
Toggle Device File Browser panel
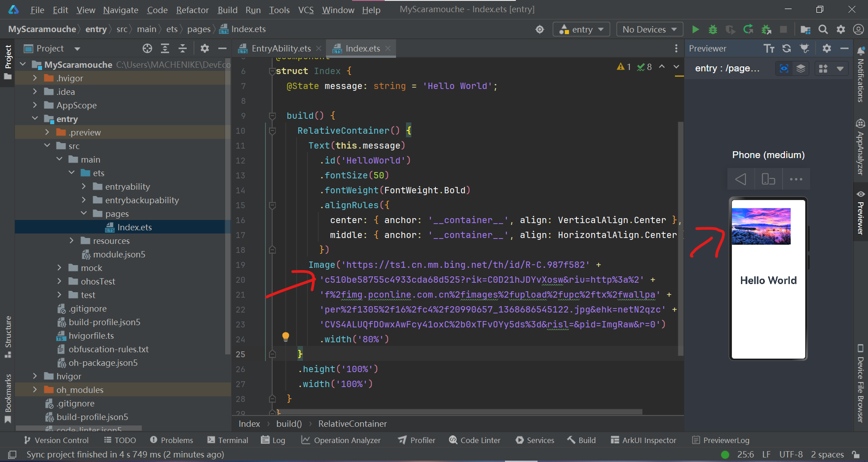pyautogui.click(x=860, y=383)
